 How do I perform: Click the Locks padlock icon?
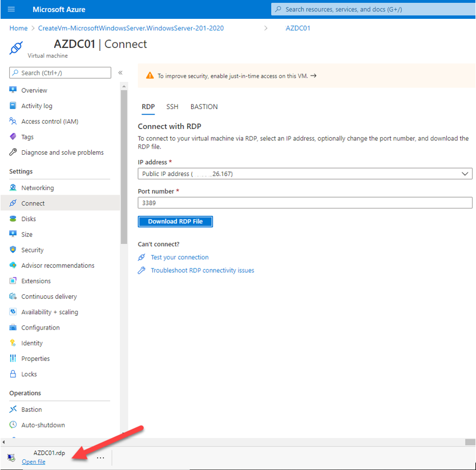(x=13, y=373)
